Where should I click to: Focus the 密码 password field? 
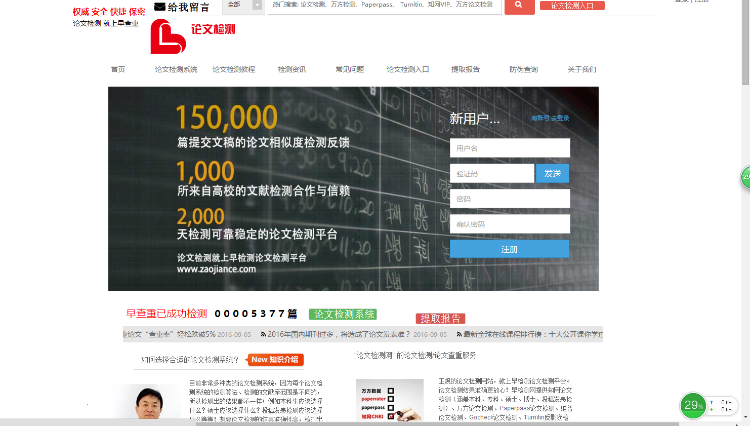510,199
